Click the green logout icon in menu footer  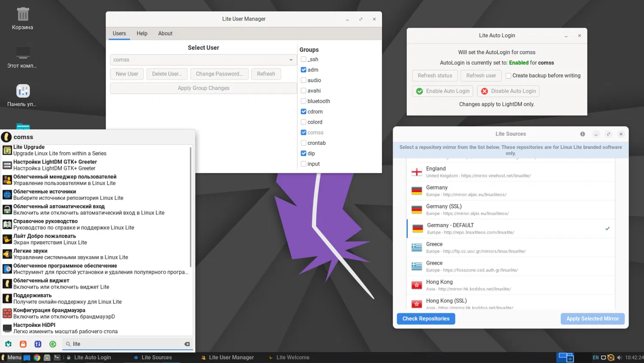coord(53,344)
